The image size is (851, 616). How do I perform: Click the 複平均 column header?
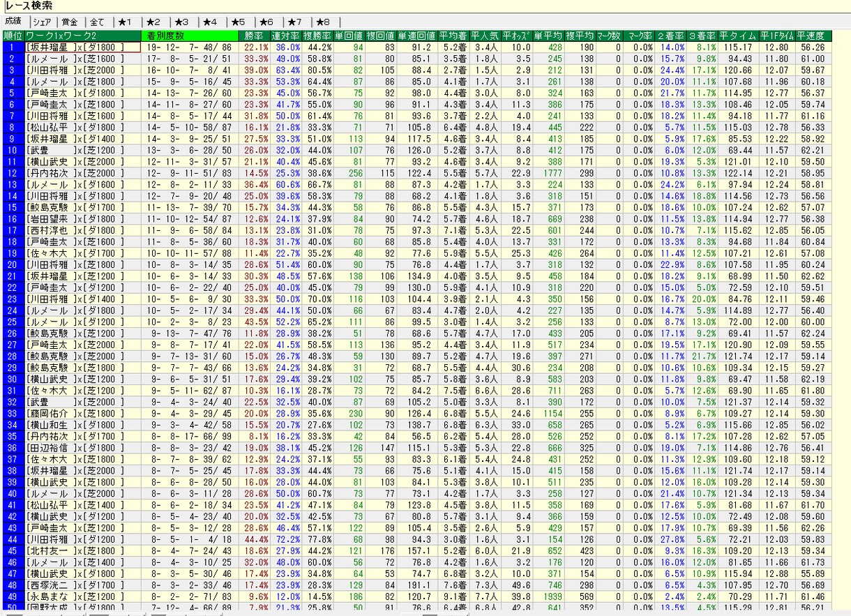(x=580, y=36)
